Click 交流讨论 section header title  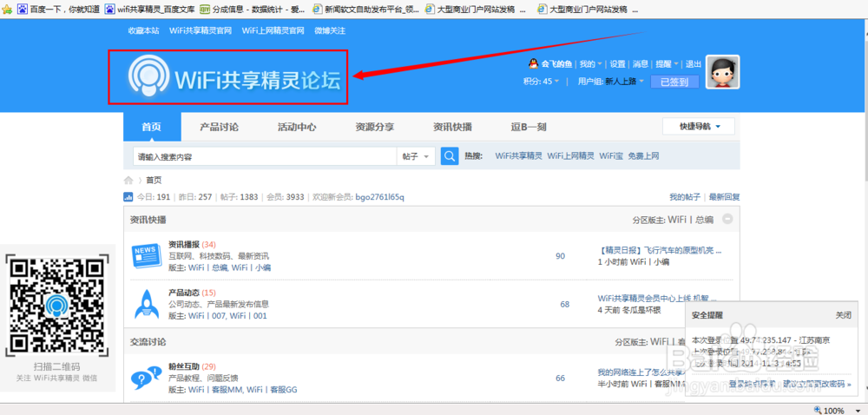tap(148, 342)
